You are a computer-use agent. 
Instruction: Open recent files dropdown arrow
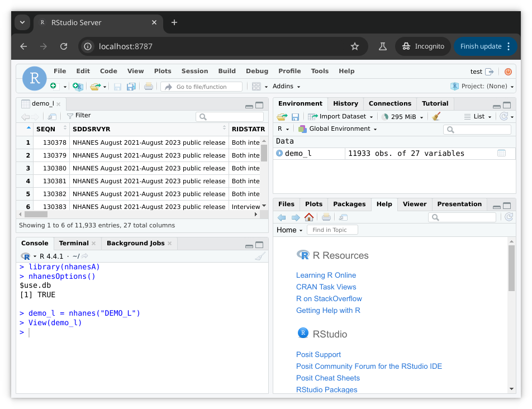105,87
